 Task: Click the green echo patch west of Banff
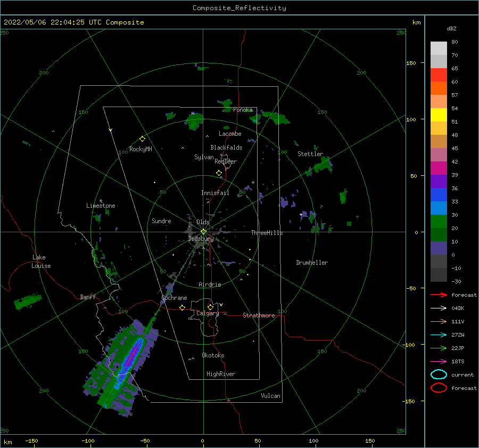tap(28, 301)
